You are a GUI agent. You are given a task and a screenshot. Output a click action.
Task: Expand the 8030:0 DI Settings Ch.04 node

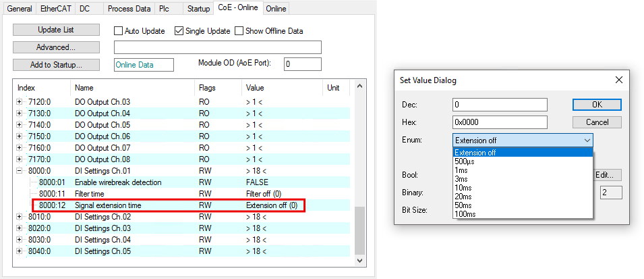point(20,240)
